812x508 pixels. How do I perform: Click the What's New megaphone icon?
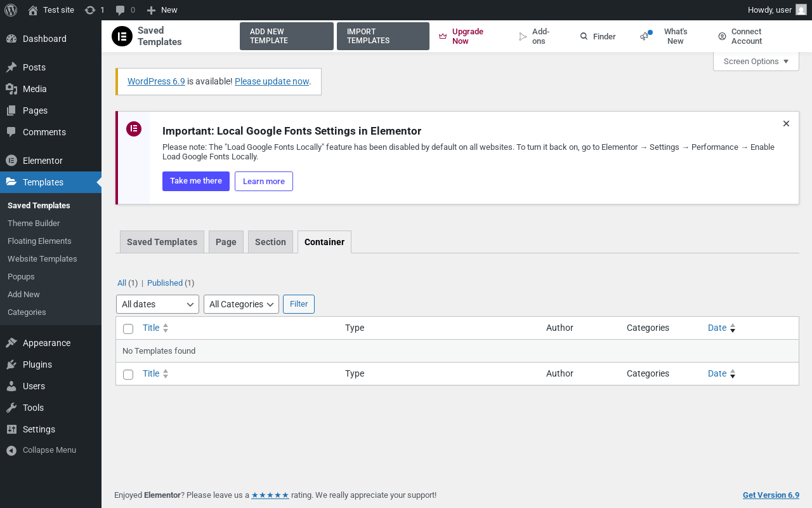645,36
